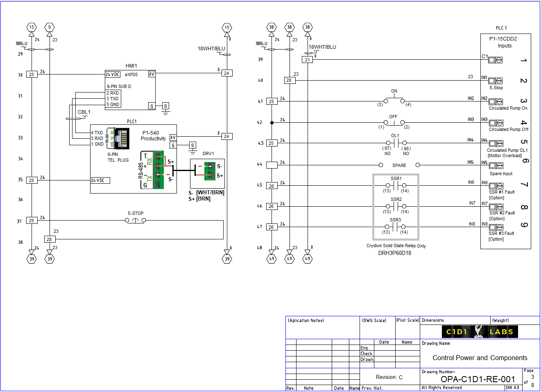This screenshot has width=541, height=392.
Task: Click the E-STOP pushbutton symbol on line 37
Action: click(x=135, y=220)
